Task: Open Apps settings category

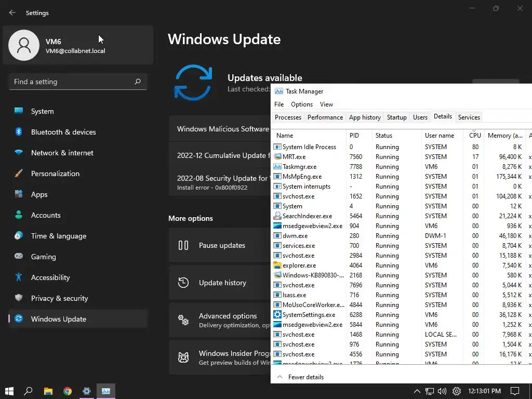Action: pyautogui.click(x=78, y=194)
